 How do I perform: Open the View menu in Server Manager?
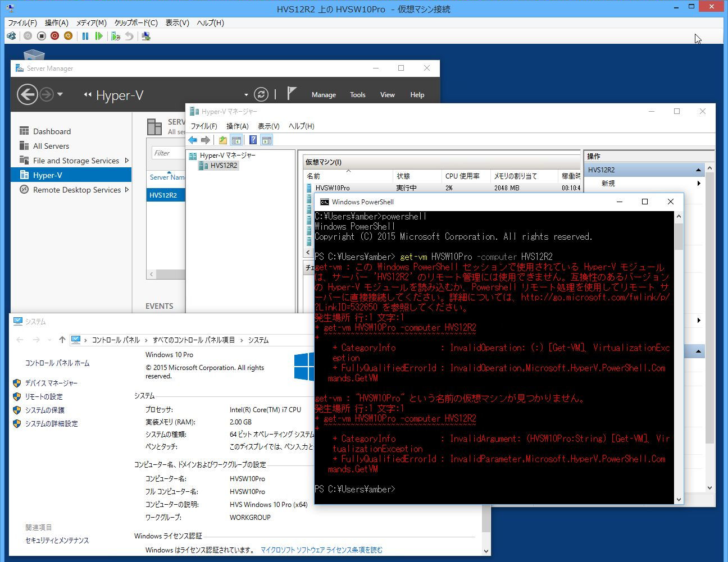point(388,95)
